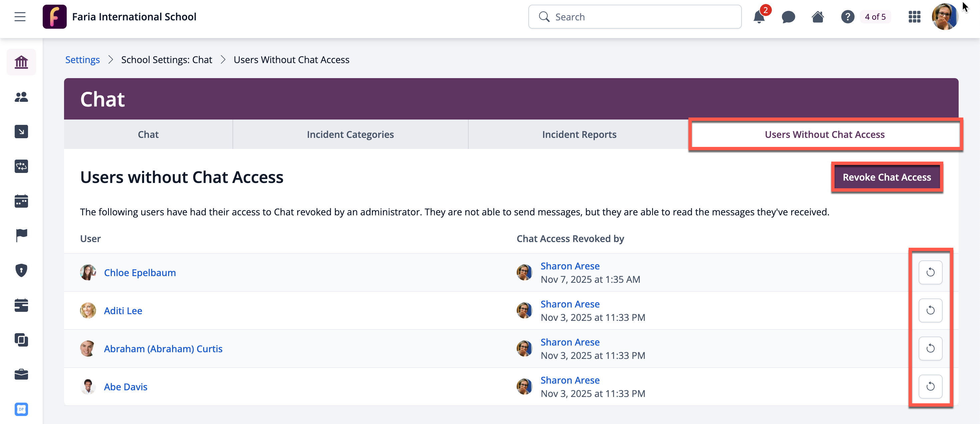This screenshot has height=424, width=980.
Task: Open the people group sidebar icon
Action: point(21,97)
